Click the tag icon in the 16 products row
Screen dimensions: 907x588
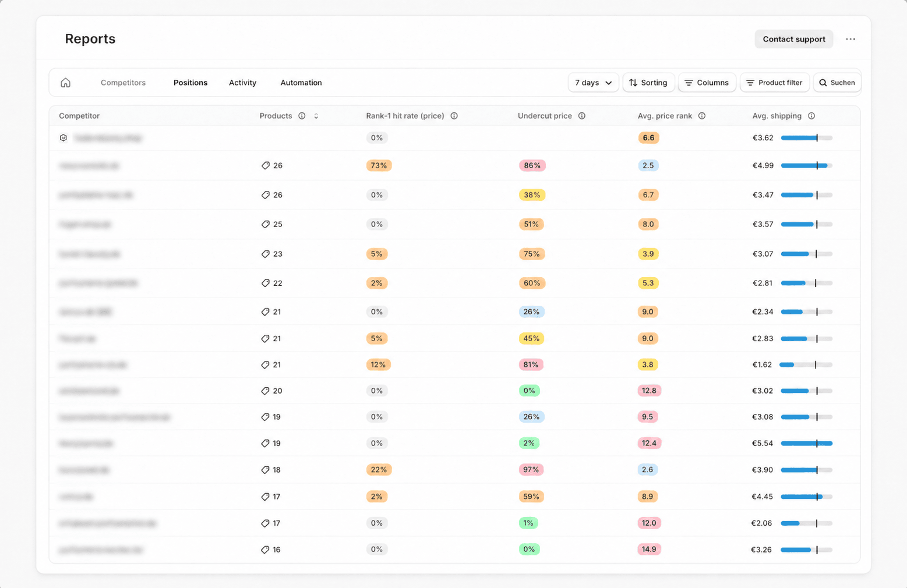point(265,550)
